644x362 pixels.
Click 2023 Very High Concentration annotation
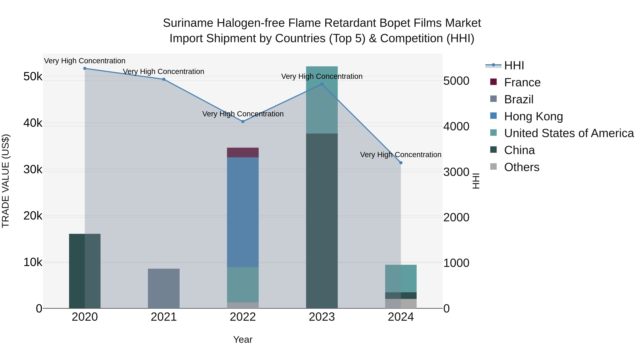[322, 77]
